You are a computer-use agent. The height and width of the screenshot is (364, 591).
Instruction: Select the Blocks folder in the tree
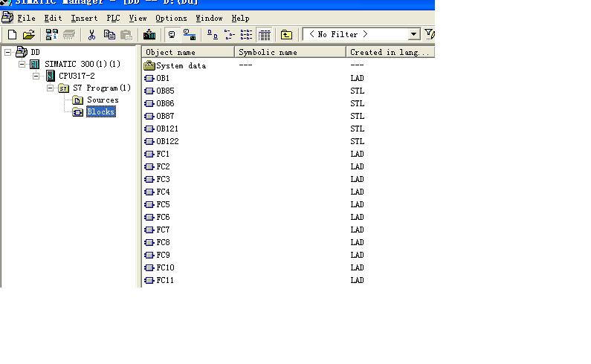pyautogui.click(x=100, y=112)
